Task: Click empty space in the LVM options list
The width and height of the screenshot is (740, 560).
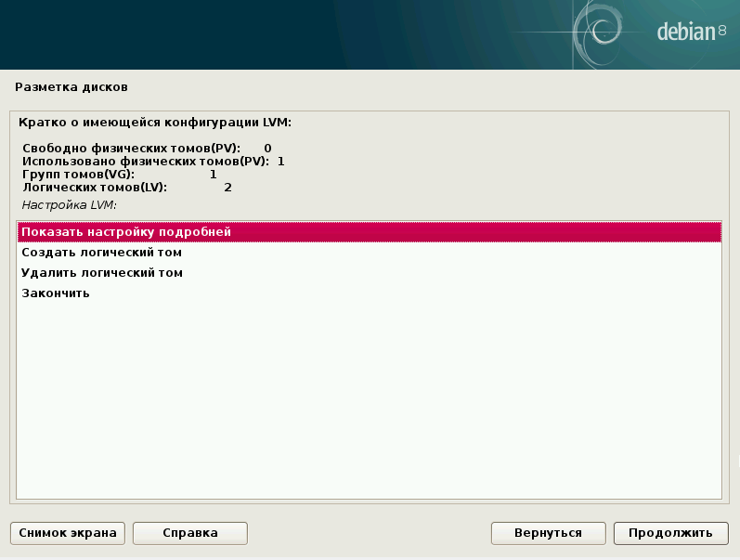Action: (369, 399)
